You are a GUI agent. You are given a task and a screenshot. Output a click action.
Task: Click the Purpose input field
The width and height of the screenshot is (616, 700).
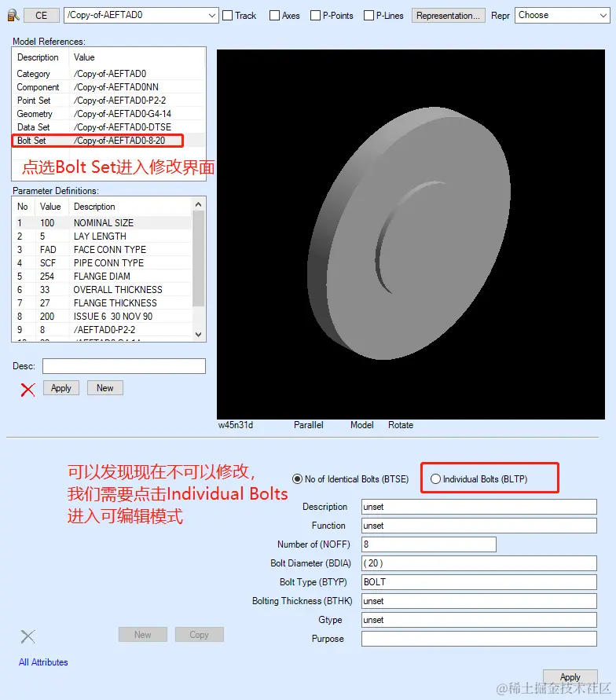point(479,639)
